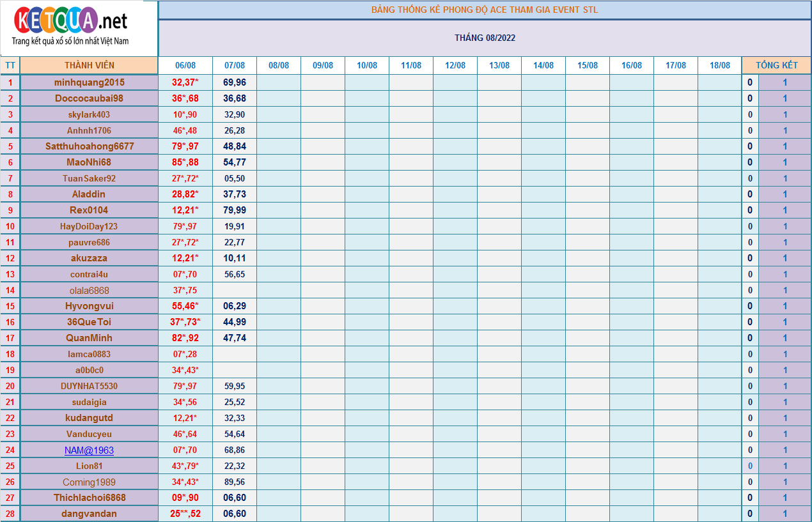Image resolution: width=812 pixels, height=522 pixels.
Task: Select the Satthuhoahong6677 row name
Action: 89,146
